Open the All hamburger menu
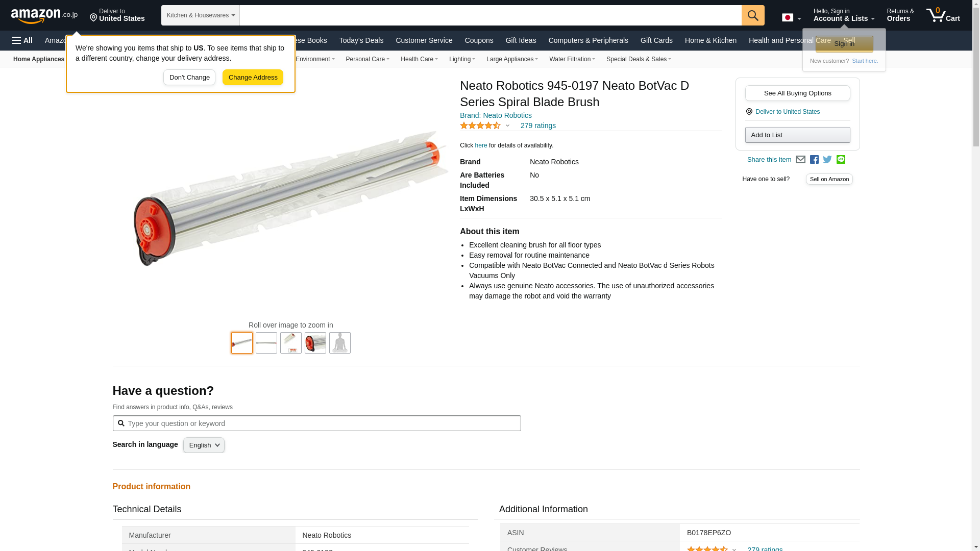980x551 pixels. pos(22,40)
